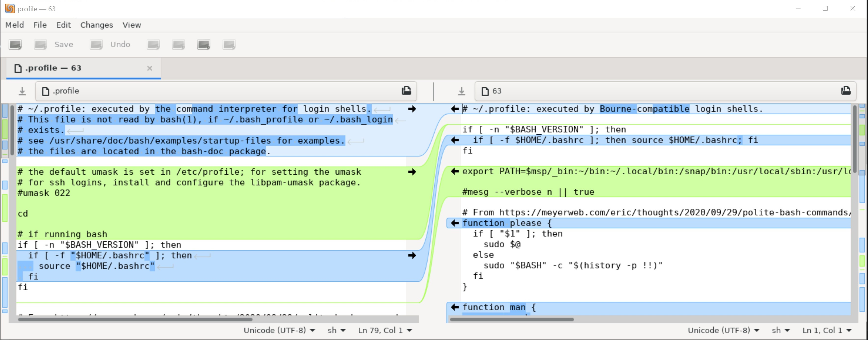Click the open-file icon in the .profile chooser

click(406, 90)
